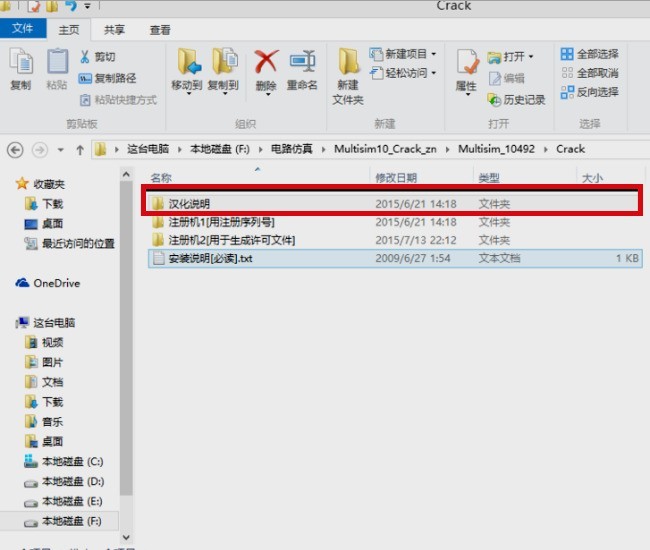Click 全部选择 (Select all) button
This screenshot has width=650, height=550.
tap(589, 54)
